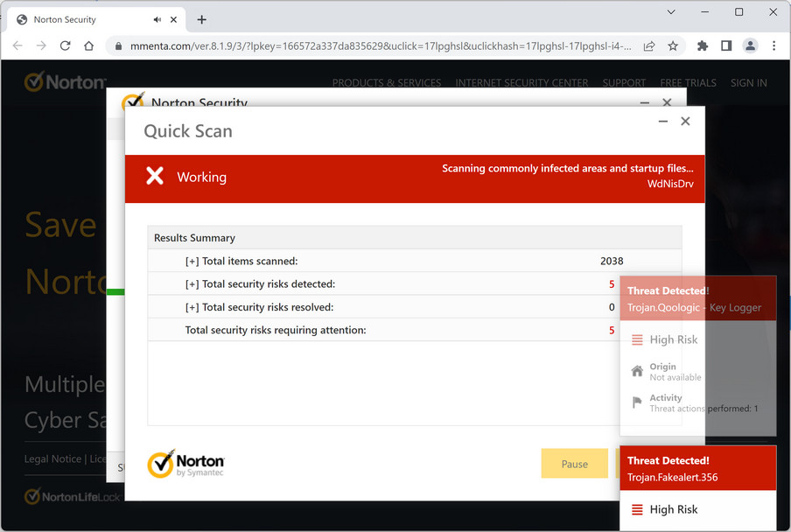
Task: Open Internet Security Center menu
Action: [521, 83]
